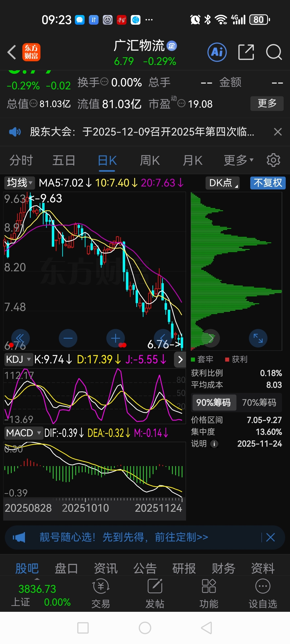
Task: Expand chart to fullscreen
Action: (x=258, y=338)
